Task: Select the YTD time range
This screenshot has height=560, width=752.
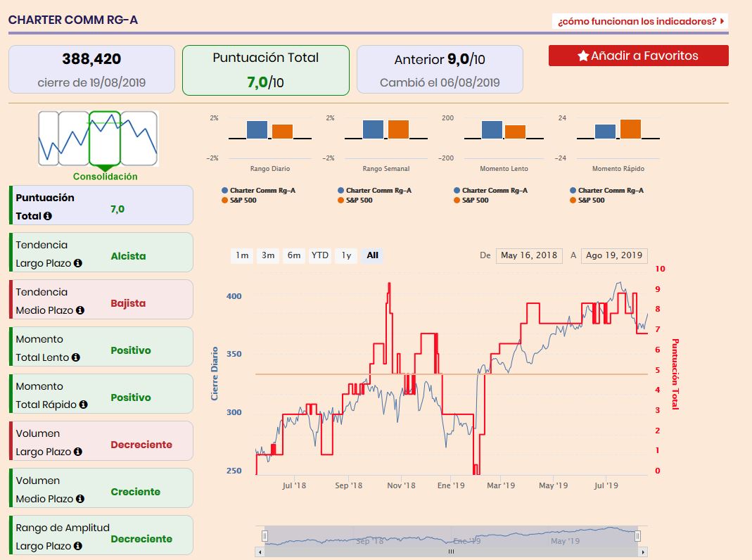Action: (x=320, y=255)
